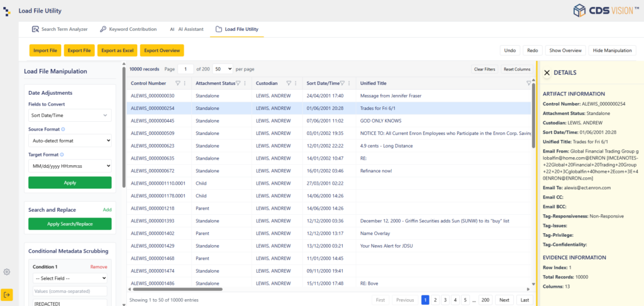Click the app logo icon at top-left
Screen dimensions: 644x306
coord(8,11)
